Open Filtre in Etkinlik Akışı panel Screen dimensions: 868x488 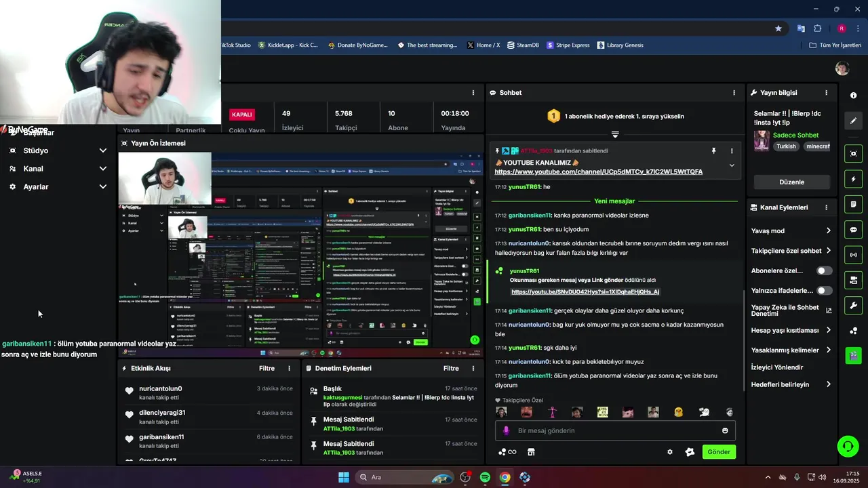267,368
